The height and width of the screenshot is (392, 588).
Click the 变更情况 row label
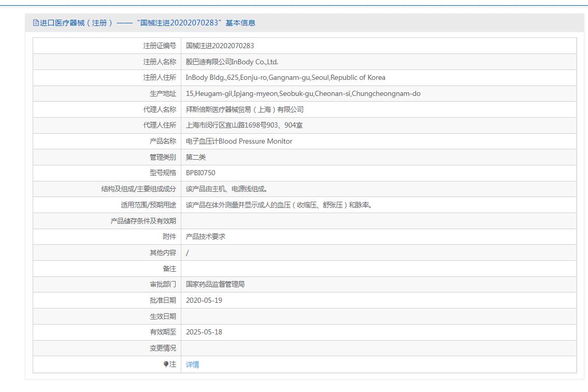163,348
